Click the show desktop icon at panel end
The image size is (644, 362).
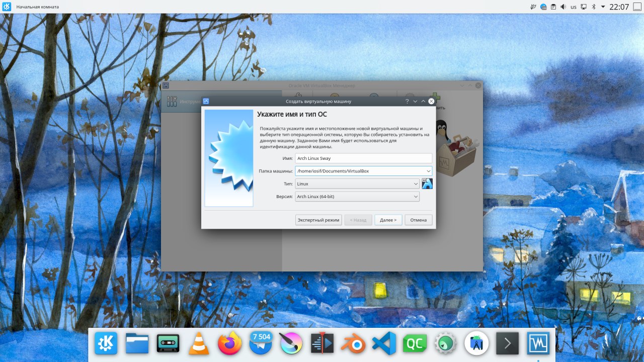point(637,7)
